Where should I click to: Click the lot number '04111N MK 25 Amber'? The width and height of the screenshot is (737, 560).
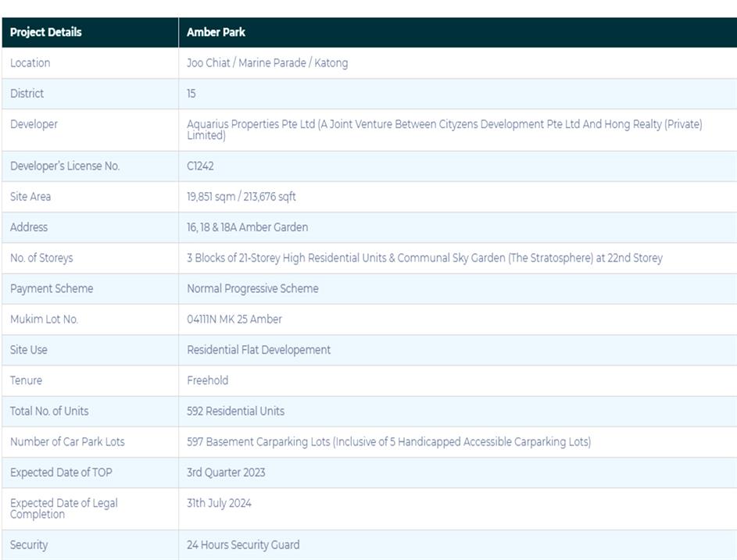(234, 319)
